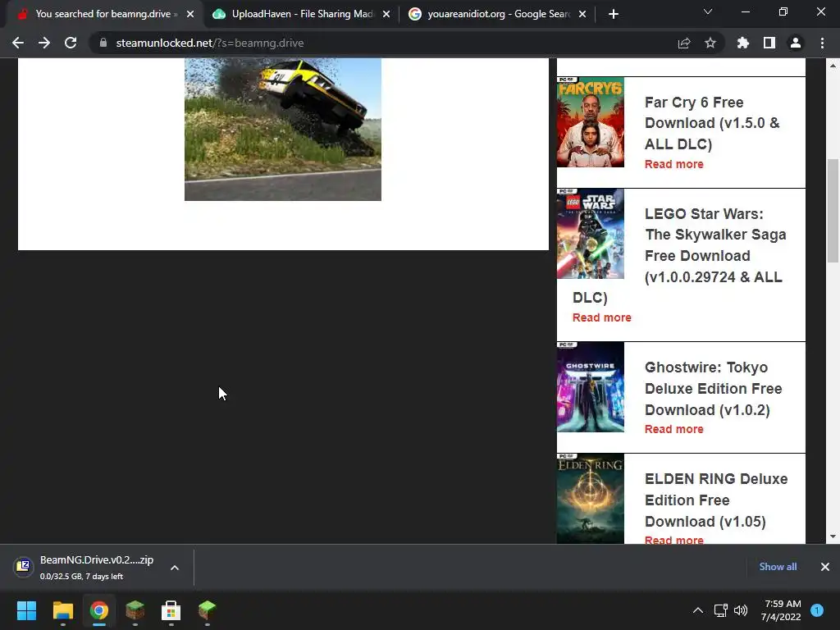Image resolution: width=840 pixels, height=630 pixels.
Task: Open the BeamNG car jump image
Action: click(283, 129)
